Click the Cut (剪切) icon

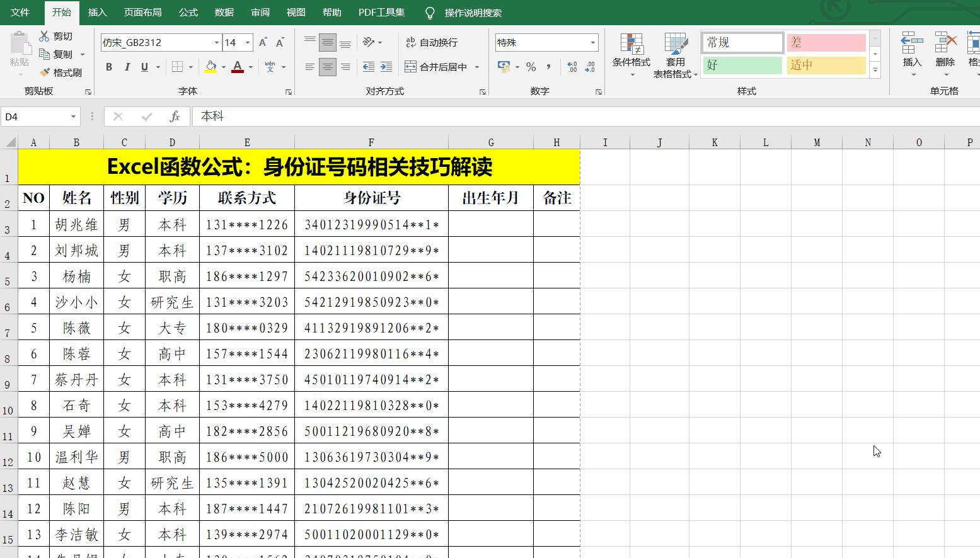point(44,36)
